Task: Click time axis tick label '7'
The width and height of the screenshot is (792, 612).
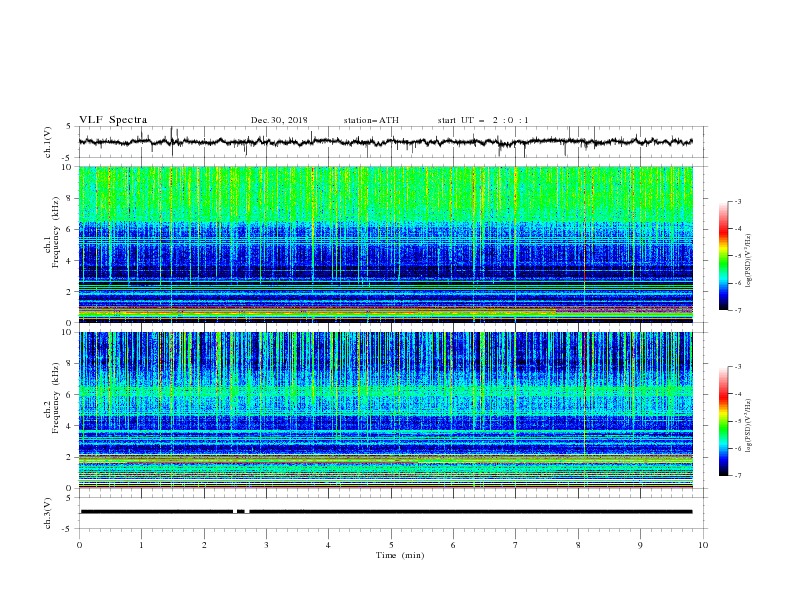Action: point(515,545)
